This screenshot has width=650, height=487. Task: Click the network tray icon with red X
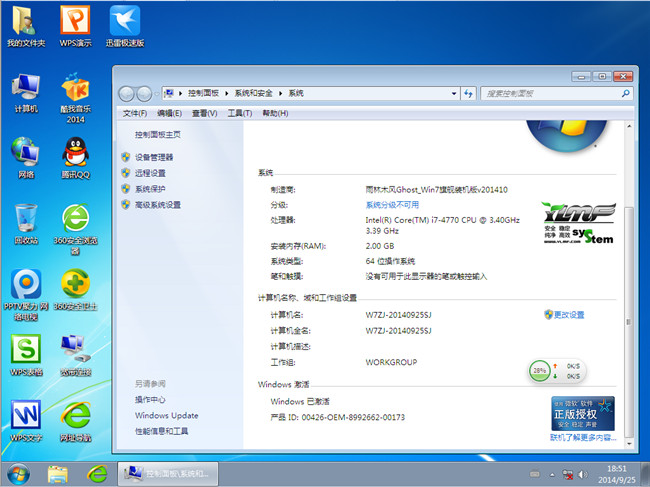tap(568, 474)
